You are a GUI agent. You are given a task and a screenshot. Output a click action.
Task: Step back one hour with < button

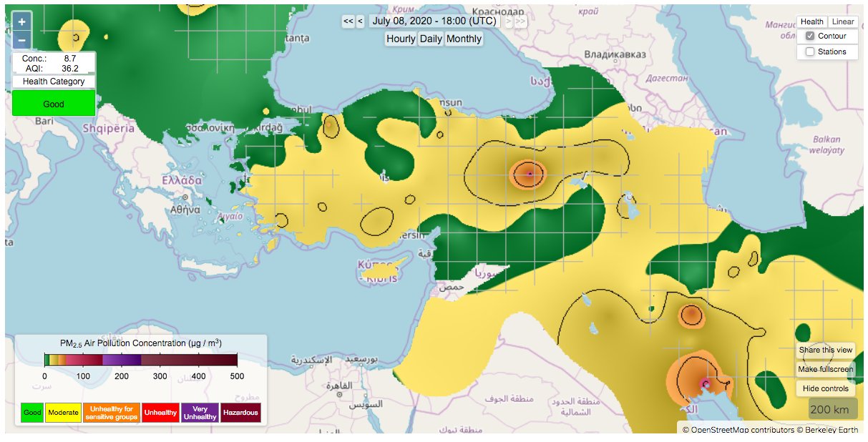point(360,21)
